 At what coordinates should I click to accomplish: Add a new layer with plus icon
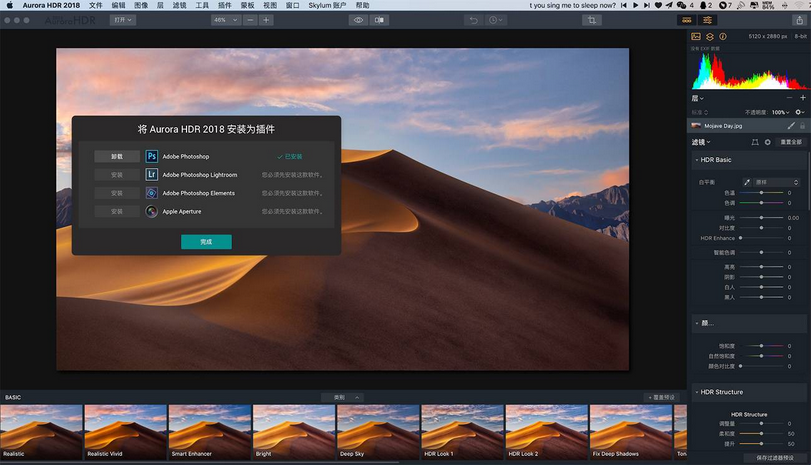[803, 98]
